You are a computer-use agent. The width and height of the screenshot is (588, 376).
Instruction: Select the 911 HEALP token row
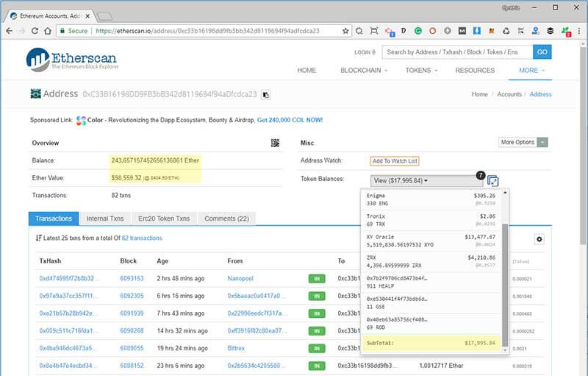click(x=431, y=283)
